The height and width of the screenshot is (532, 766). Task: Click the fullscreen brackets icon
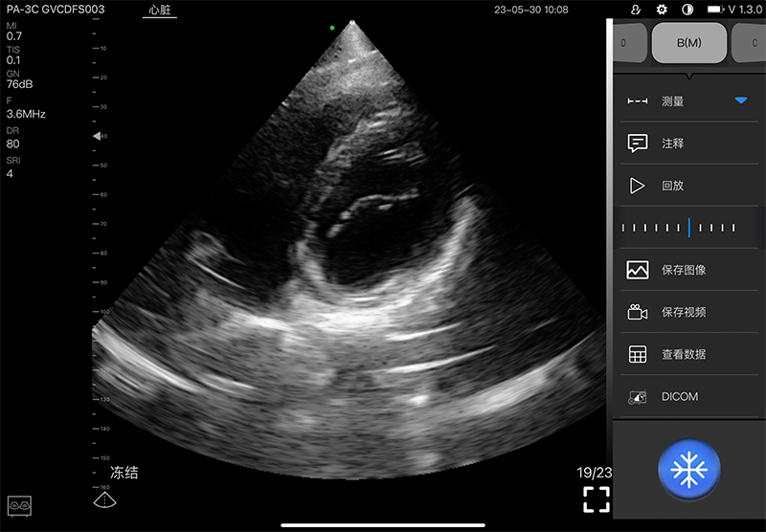[597, 499]
